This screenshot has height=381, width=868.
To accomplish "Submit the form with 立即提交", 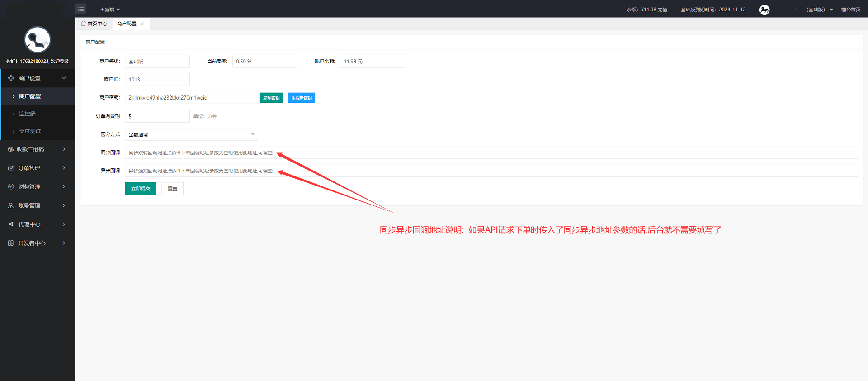I will click(141, 189).
